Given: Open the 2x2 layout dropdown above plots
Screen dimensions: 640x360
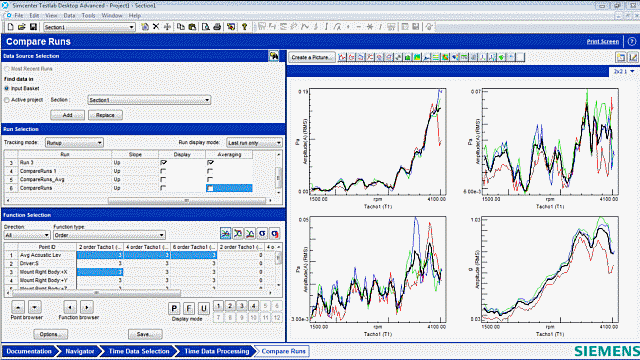Looking at the screenshot, I should 624,71.
